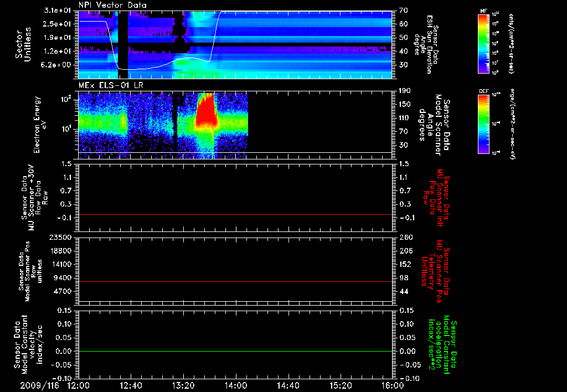
Task: Click the 260 telemetry tick label
Action: coord(406,238)
